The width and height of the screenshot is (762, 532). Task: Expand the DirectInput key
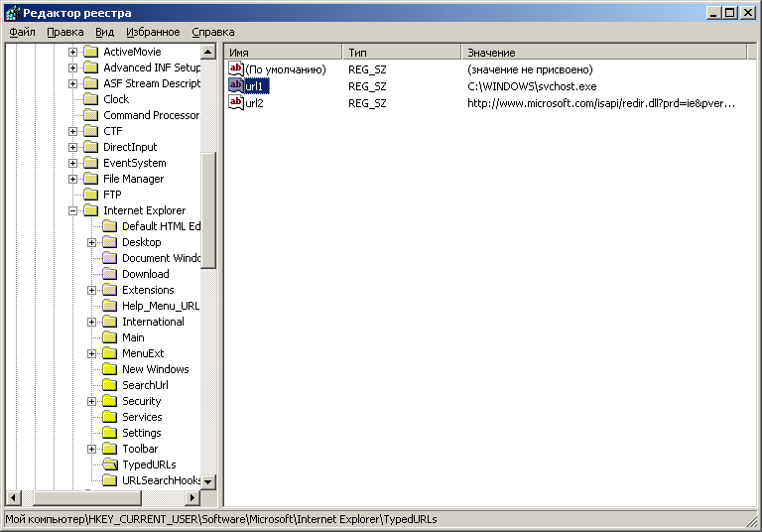pyautogui.click(x=72, y=147)
